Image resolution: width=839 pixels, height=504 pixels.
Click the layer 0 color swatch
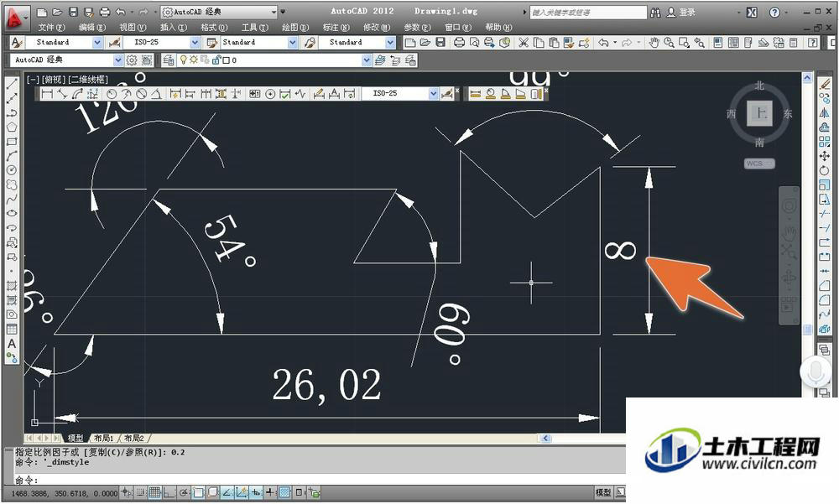226,60
